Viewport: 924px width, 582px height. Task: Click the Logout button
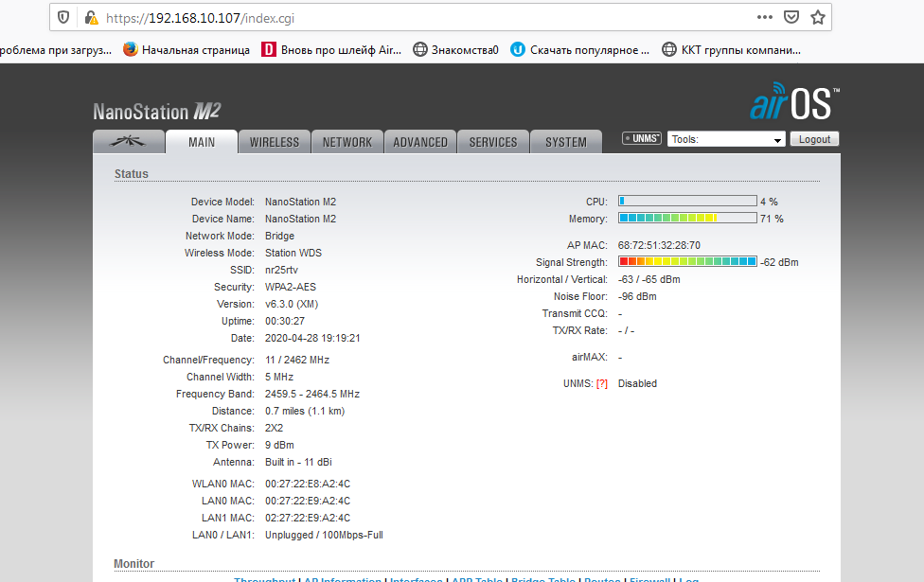point(814,139)
